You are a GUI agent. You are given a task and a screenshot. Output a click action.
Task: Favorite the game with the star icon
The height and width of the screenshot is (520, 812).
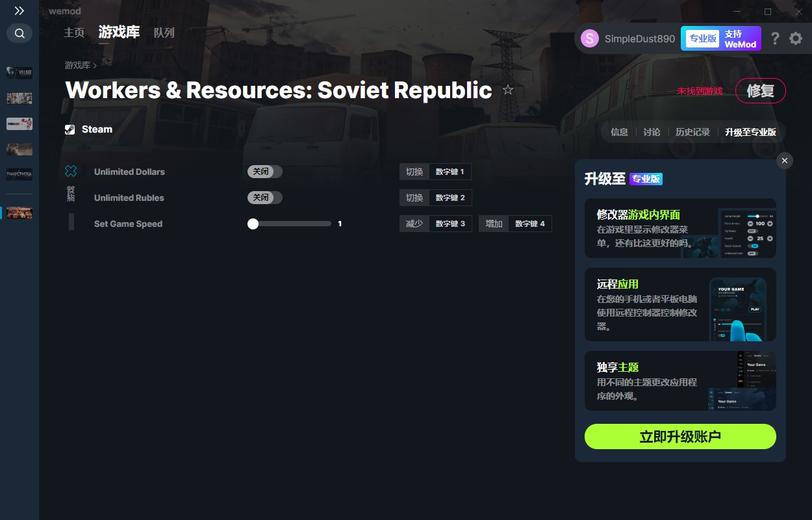click(508, 90)
